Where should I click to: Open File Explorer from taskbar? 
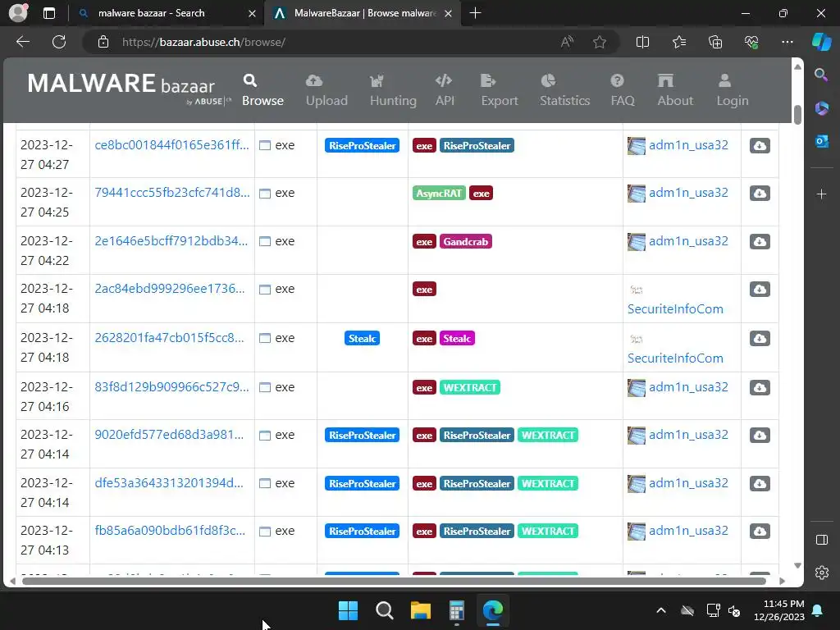(421, 610)
